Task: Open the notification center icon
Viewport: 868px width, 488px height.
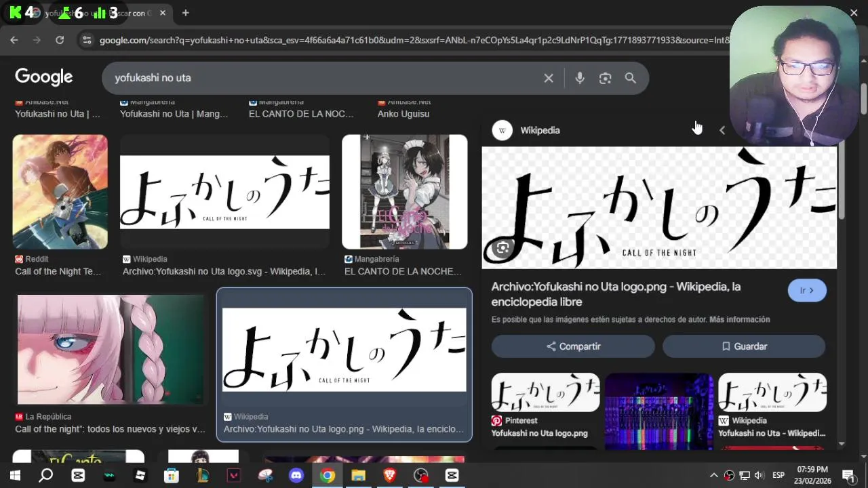Action: tap(848, 475)
